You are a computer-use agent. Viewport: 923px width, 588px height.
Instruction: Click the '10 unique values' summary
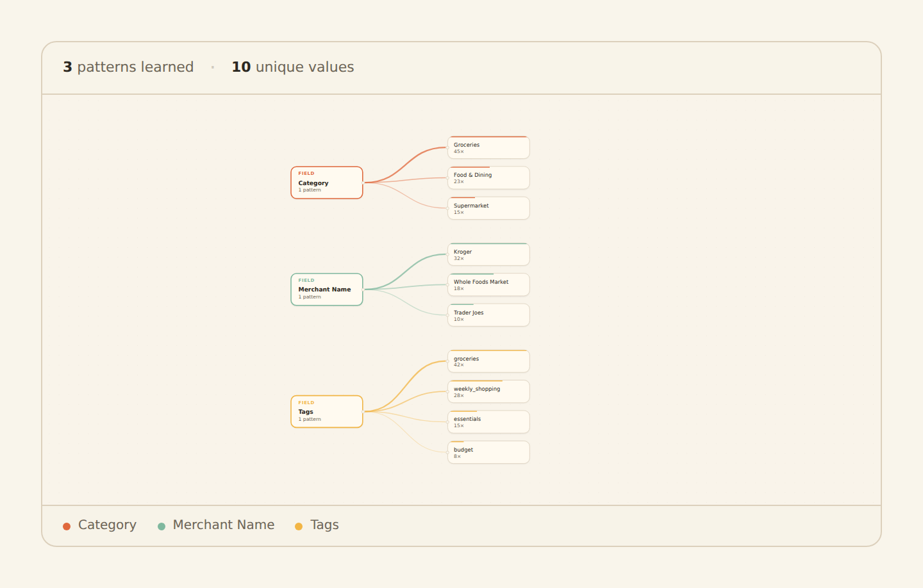pyautogui.click(x=293, y=67)
